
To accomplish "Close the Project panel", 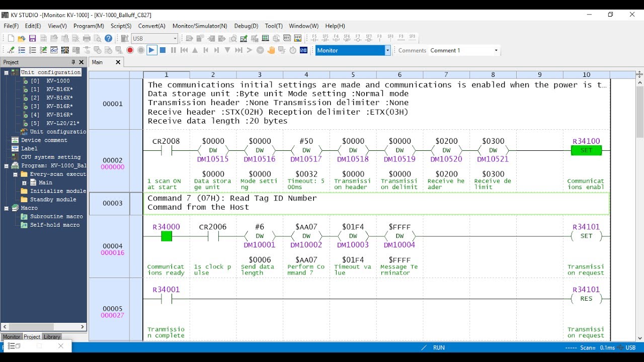I will tap(82, 62).
